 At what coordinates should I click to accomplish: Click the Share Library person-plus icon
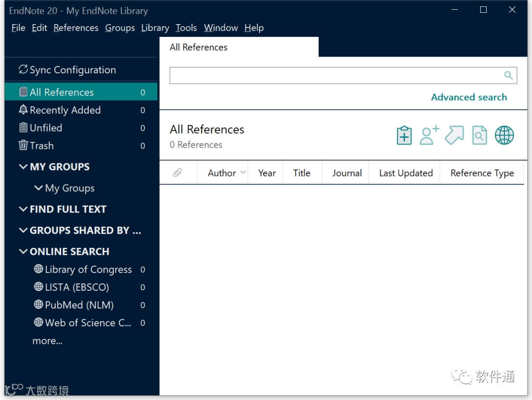pyautogui.click(x=429, y=135)
